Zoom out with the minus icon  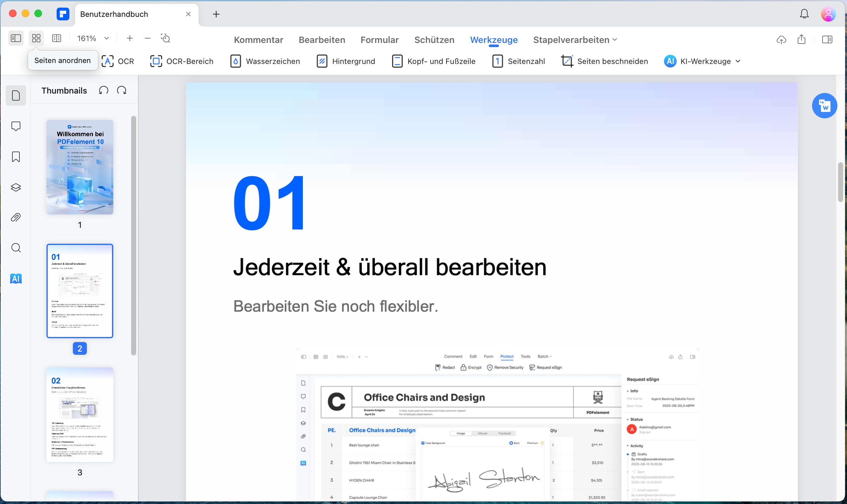[147, 38]
